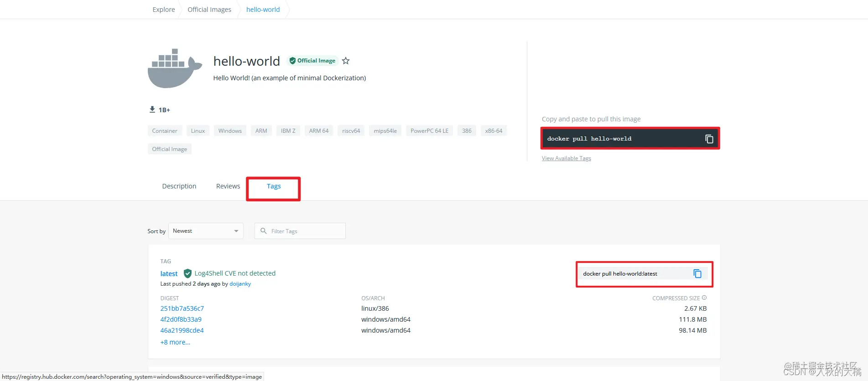The width and height of the screenshot is (868, 381).
Task: Click the compressed size info icon
Action: [x=704, y=297]
